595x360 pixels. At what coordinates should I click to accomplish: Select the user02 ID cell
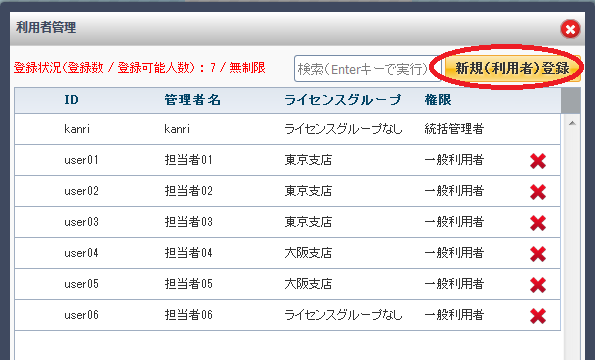[x=81, y=191]
